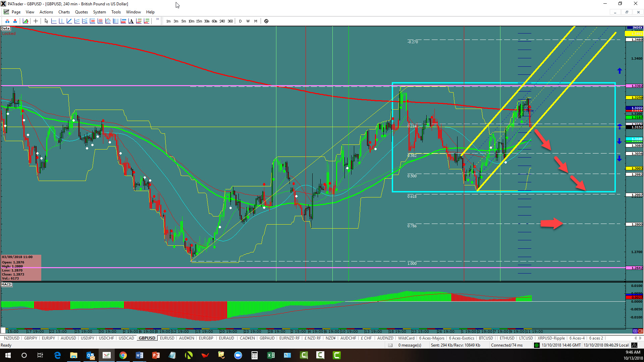644x362 pixels.
Task: Open Word from the taskbar
Action: [140, 355]
